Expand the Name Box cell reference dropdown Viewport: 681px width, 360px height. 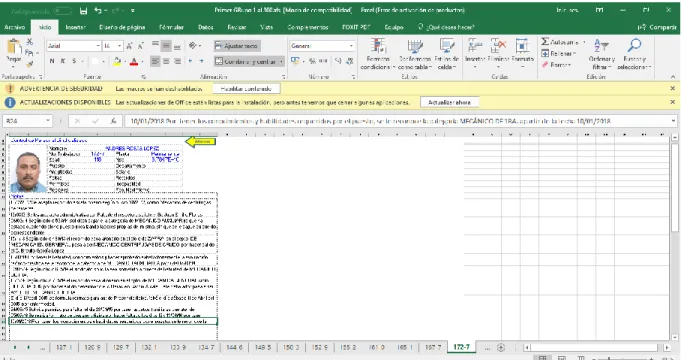pos(48,121)
